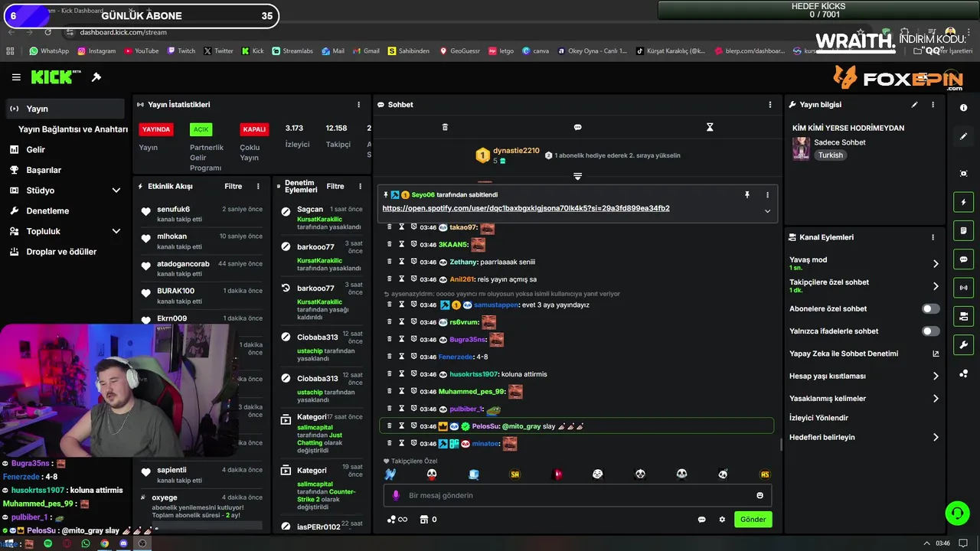Select Yayın in the left sidebar

[x=64, y=109]
